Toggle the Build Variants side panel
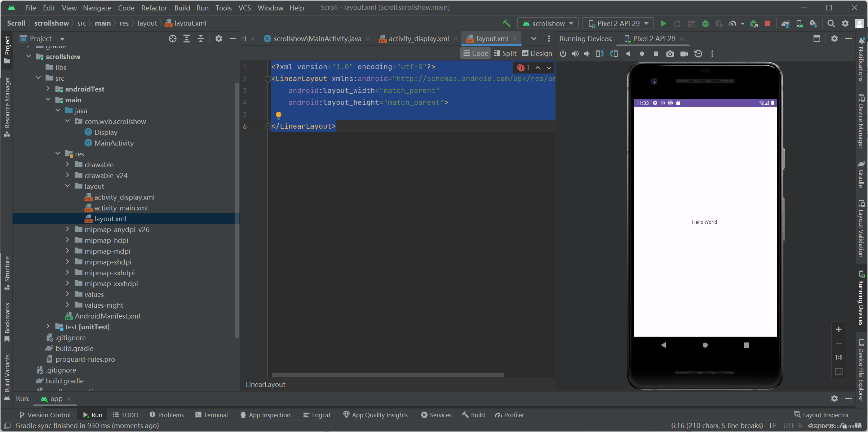The height and width of the screenshot is (432, 868). pyautogui.click(x=7, y=377)
